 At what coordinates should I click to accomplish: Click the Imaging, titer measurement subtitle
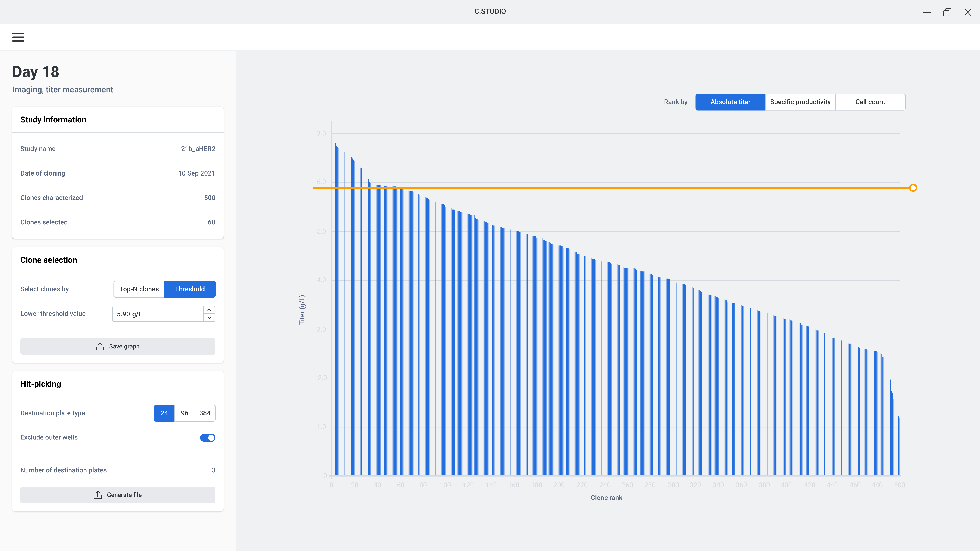[x=63, y=90]
